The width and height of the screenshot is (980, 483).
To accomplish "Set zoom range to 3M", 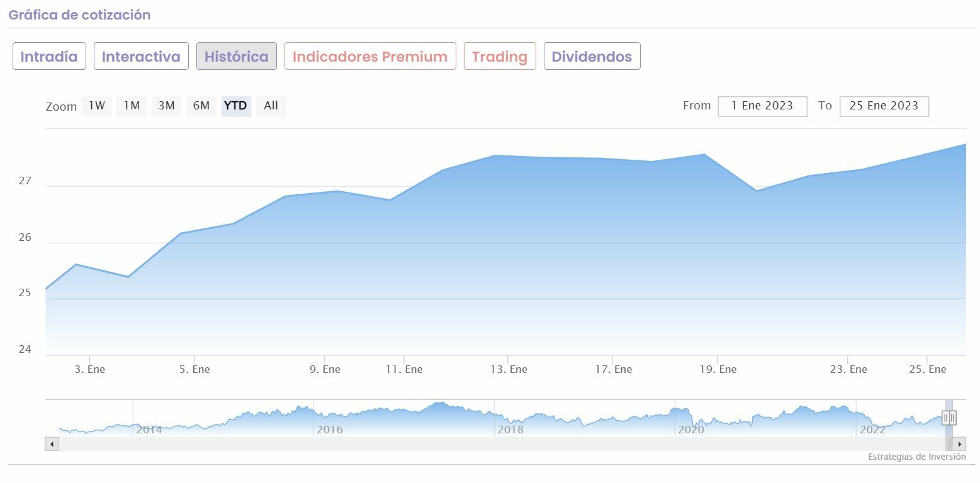I will click(x=166, y=106).
